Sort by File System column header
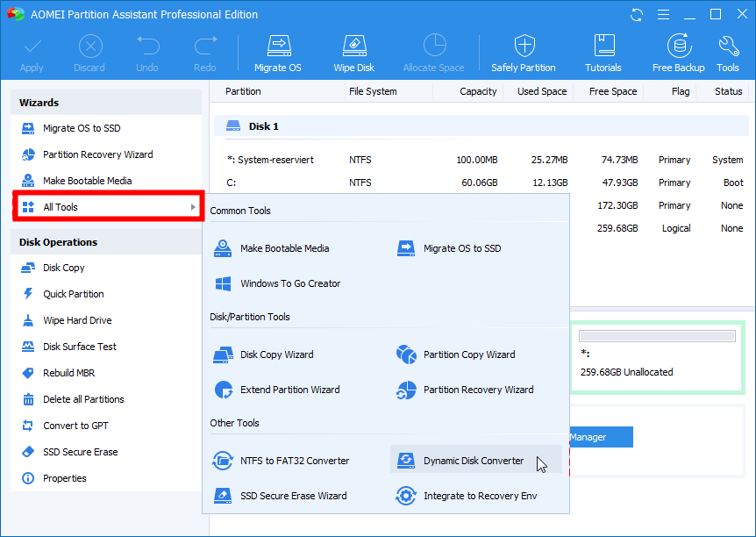This screenshot has width=756, height=537. coord(373,91)
